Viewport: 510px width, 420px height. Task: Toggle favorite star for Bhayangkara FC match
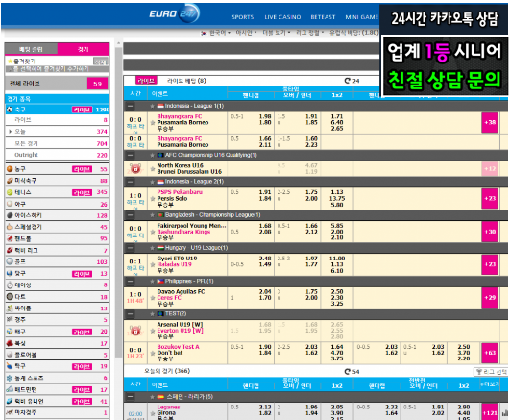152,123
